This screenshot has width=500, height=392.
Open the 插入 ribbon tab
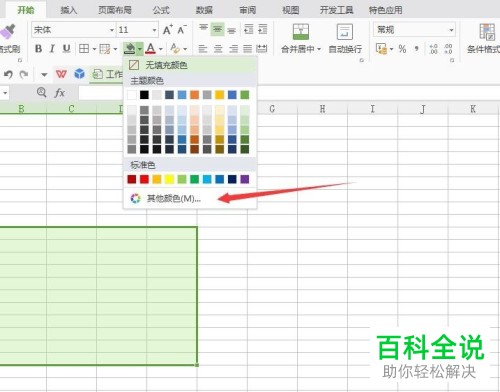(69, 10)
